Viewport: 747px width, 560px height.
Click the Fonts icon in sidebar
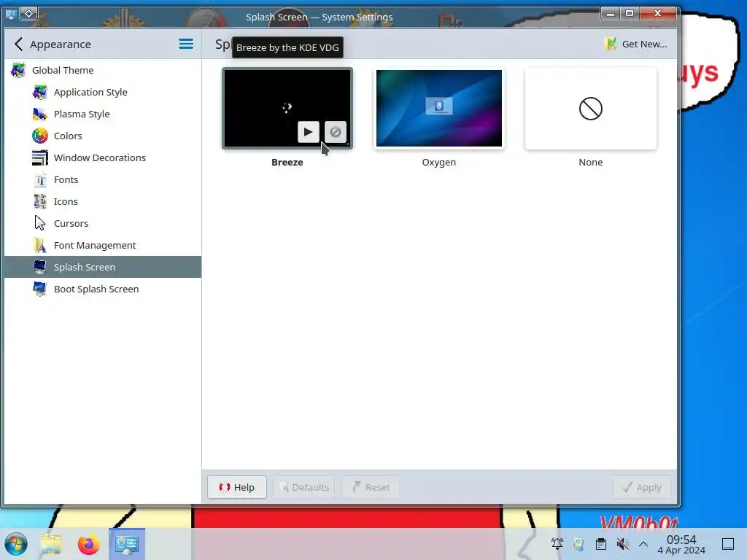tap(40, 180)
